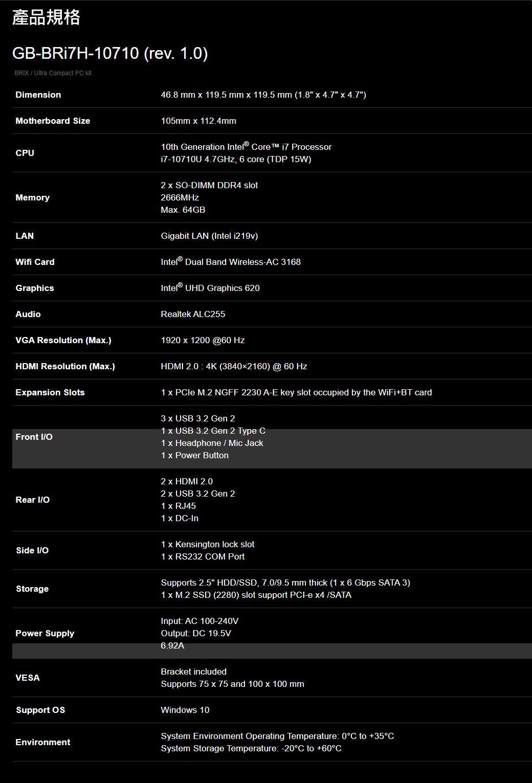Click the GB-BRi7H-10710 product title
The image size is (532, 783).
point(110,53)
